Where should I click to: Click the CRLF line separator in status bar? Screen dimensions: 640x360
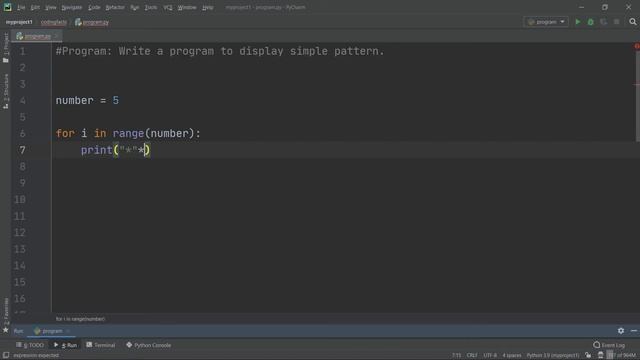tap(472, 356)
